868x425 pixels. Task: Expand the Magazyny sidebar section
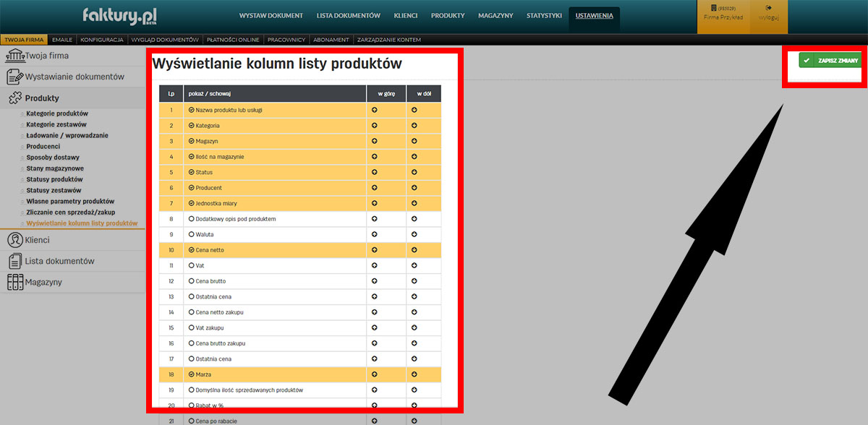[42, 282]
